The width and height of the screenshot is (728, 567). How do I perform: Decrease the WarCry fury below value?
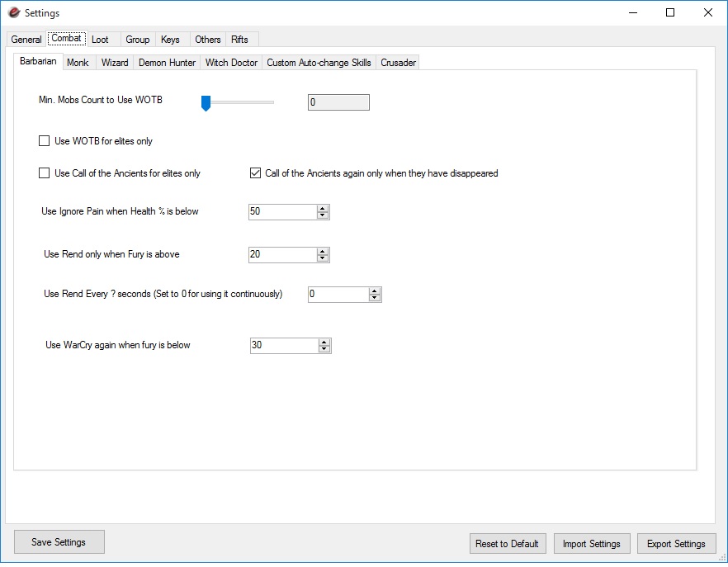click(324, 349)
